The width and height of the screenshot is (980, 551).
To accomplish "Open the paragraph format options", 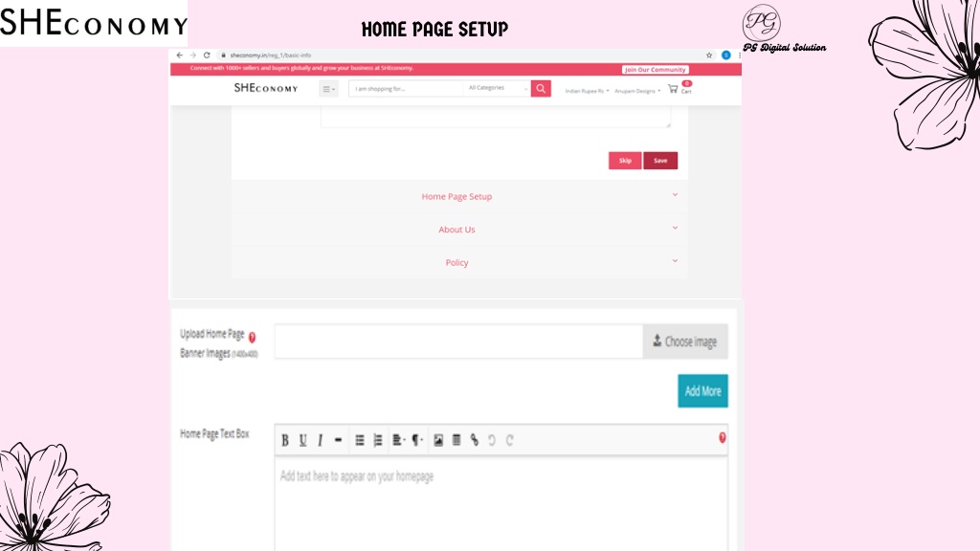I will (x=417, y=440).
